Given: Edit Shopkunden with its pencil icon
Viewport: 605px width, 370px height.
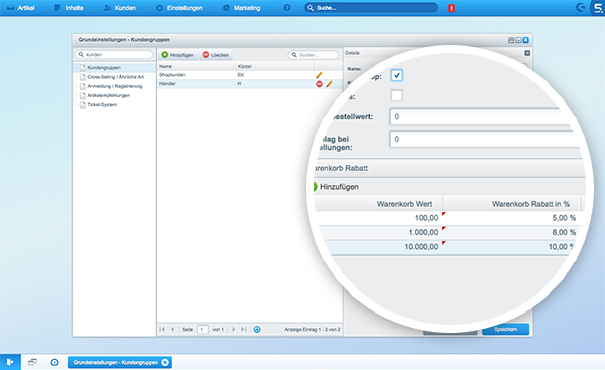Looking at the screenshot, I should tap(319, 75).
